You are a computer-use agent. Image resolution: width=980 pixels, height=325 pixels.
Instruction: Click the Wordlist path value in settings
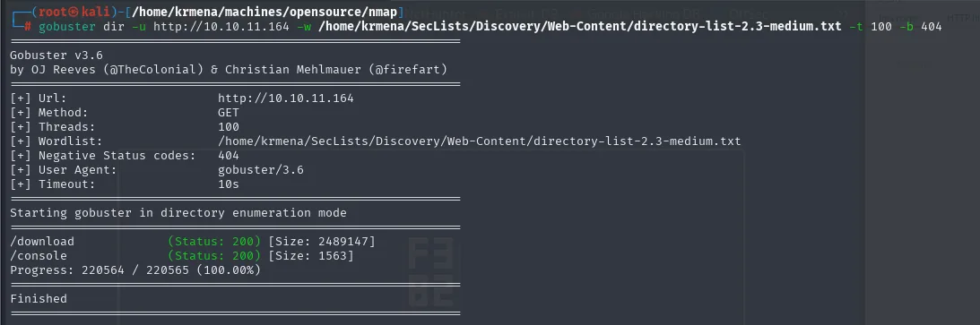pyautogui.click(x=479, y=141)
